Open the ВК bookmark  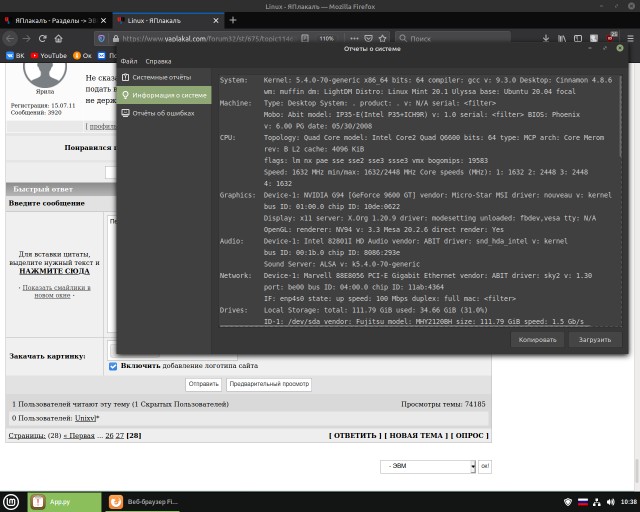[x=15, y=56]
